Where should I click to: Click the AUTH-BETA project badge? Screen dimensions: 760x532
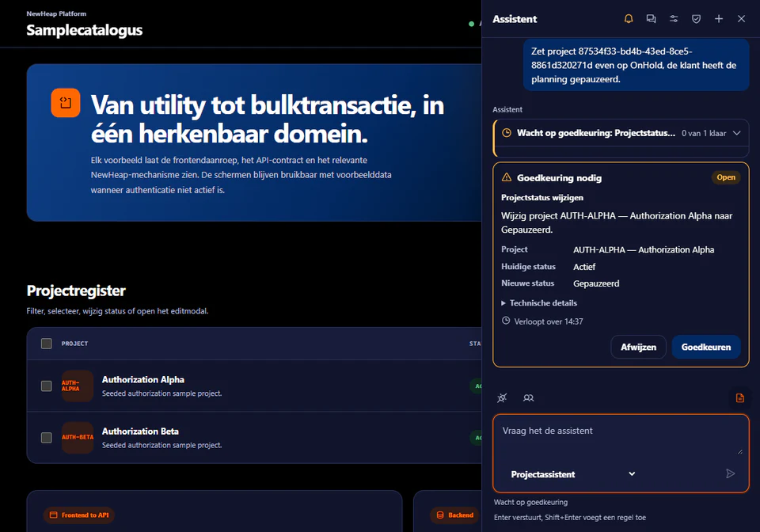[78, 437]
